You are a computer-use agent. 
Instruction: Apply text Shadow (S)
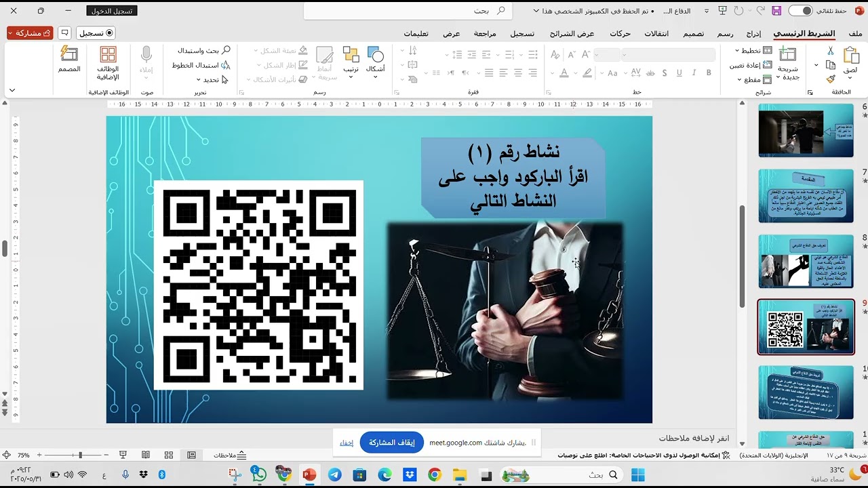665,73
